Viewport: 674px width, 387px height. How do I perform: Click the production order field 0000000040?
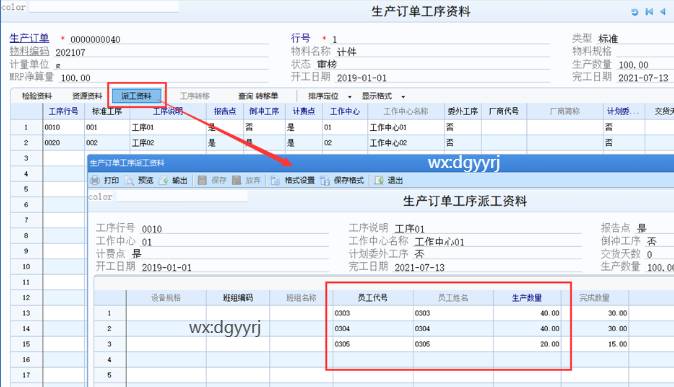(x=168, y=40)
